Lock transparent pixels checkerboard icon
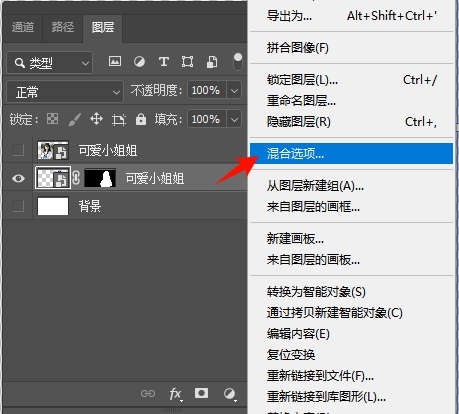This screenshot has height=414, width=459. pos(52,119)
